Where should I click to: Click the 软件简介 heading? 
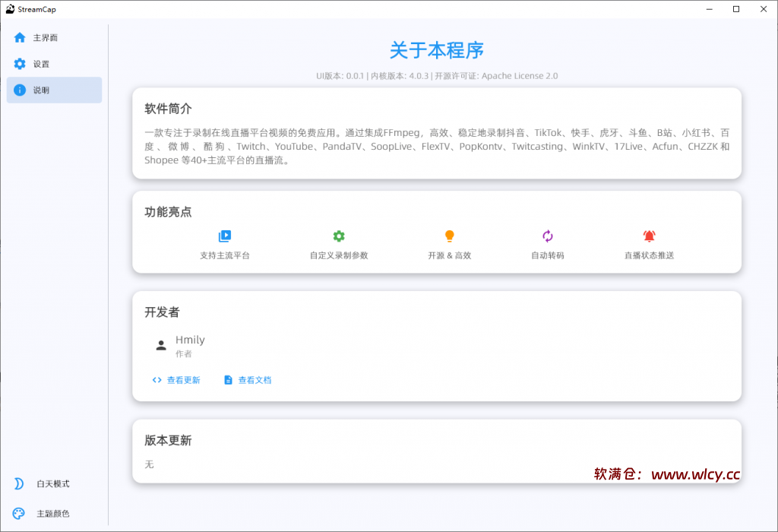tap(168, 109)
